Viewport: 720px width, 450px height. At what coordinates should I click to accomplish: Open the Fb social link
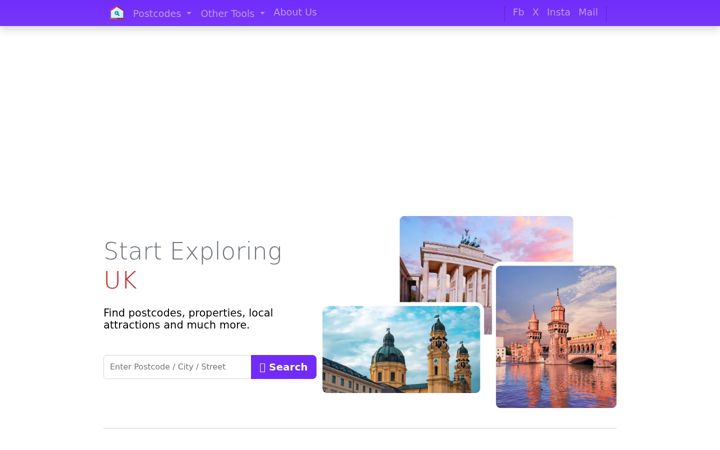pos(518,12)
